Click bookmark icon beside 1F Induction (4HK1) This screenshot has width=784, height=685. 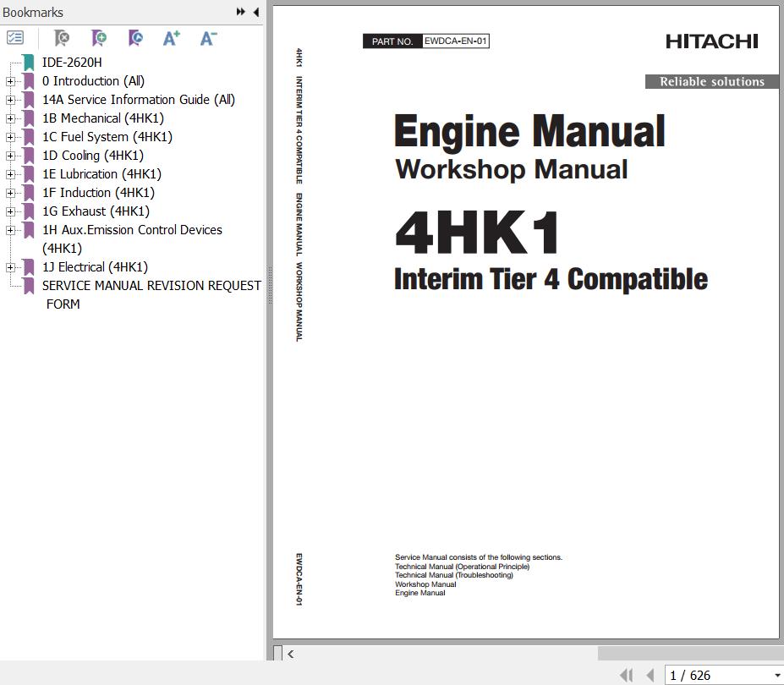(x=29, y=193)
